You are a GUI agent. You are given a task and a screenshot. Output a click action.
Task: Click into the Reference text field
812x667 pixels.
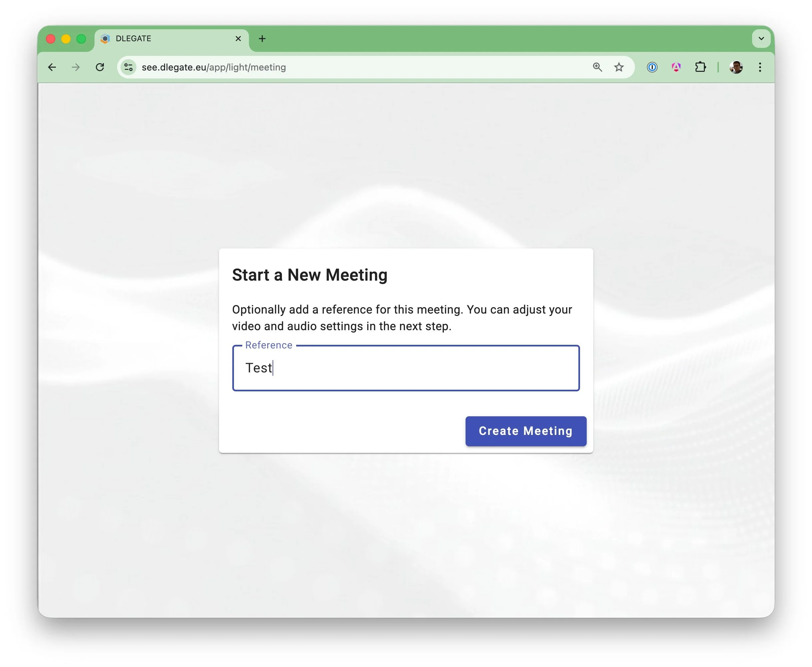point(406,368)
